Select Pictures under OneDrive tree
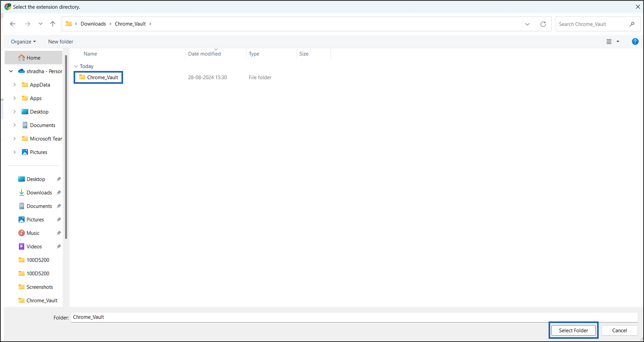This screenshot has height=342, width=644. [34, 152]
